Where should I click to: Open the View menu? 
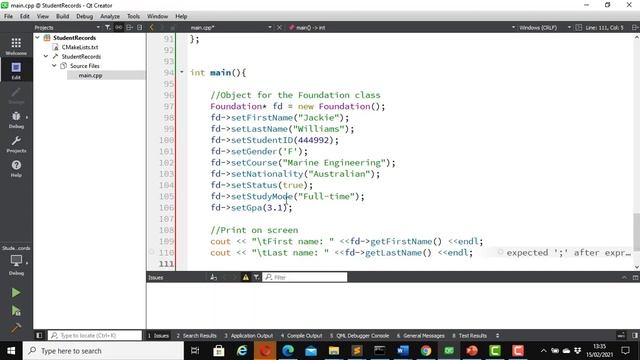[42, 16]
